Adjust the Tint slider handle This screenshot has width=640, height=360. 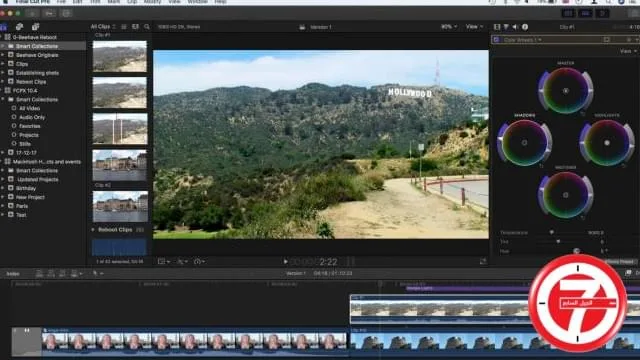pyautogui.click(x=558, y=242)
